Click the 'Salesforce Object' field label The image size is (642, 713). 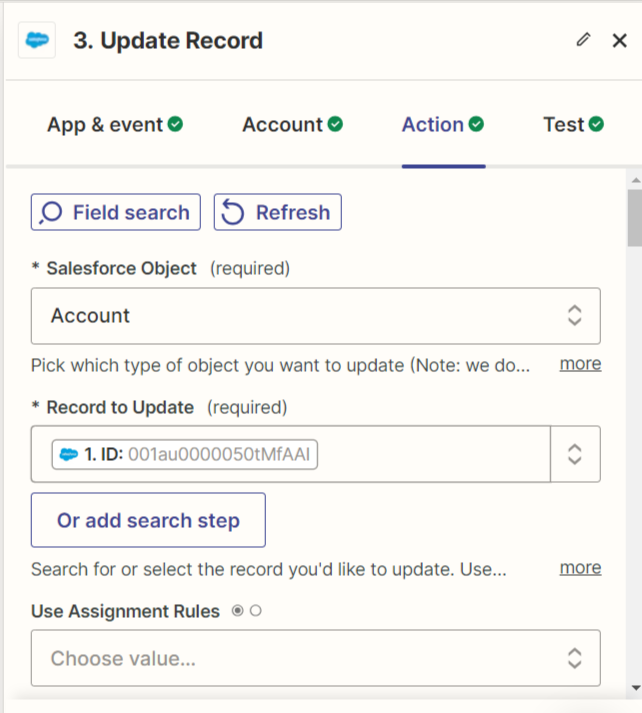click(121, 268)
